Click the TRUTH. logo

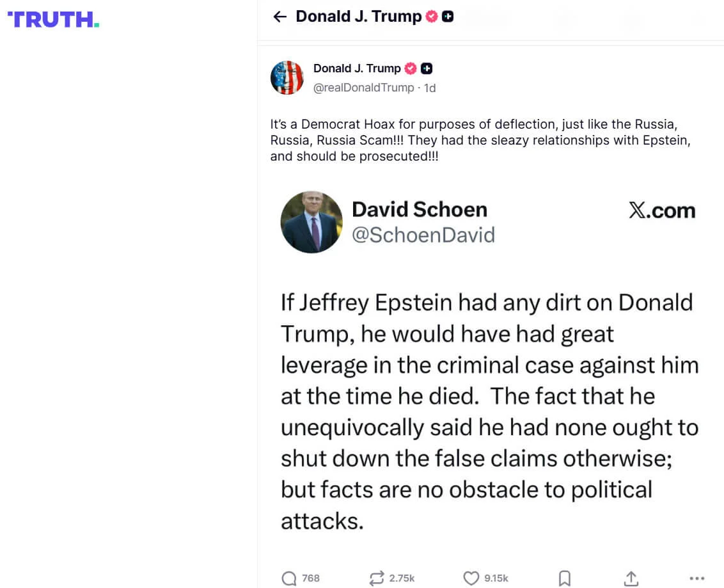coord(53,20)
